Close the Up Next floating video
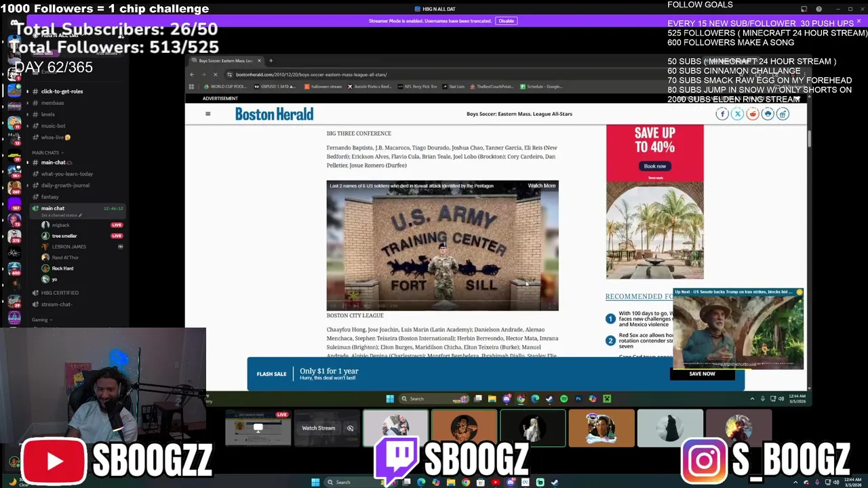The height and width of the screenshot is (488, 868). tap(800, 292)
